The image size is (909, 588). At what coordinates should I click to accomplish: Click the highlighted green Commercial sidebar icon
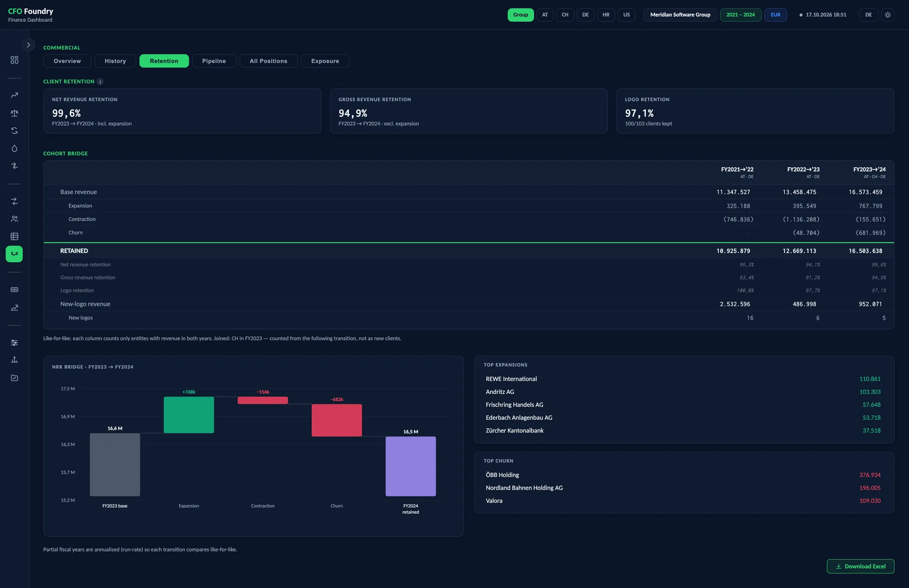(14, 254)
